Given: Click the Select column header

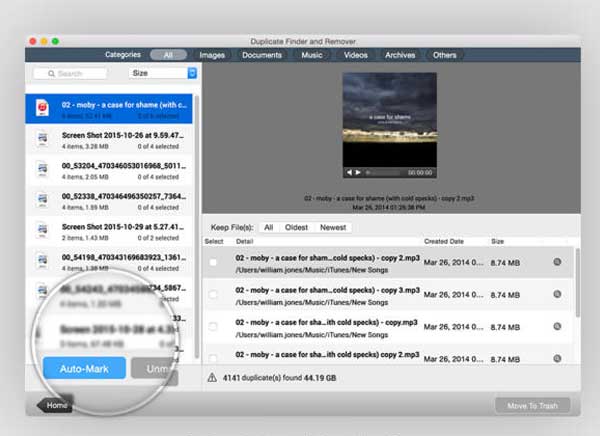Looking at the screenshot, I should coord(214,242).
